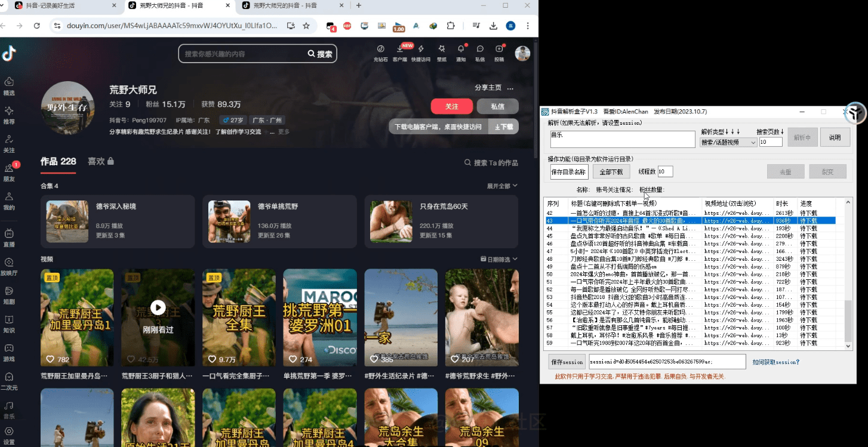Open 壁纸 from the top toolbar

coord(441,53)
